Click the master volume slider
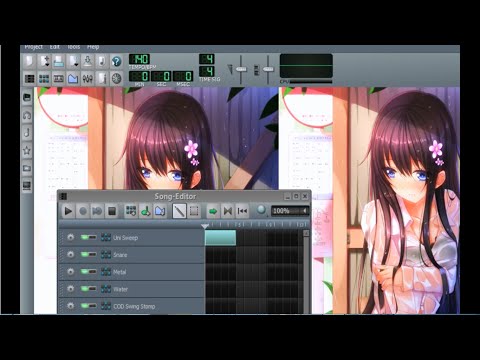 coord(241,69)
